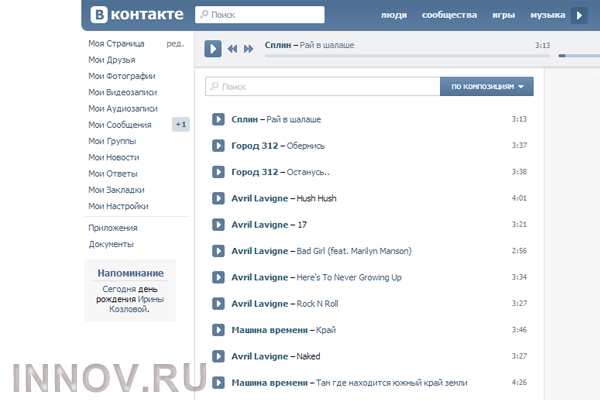Play Avril Lavigne – Rock N Roll

[218, 303]
